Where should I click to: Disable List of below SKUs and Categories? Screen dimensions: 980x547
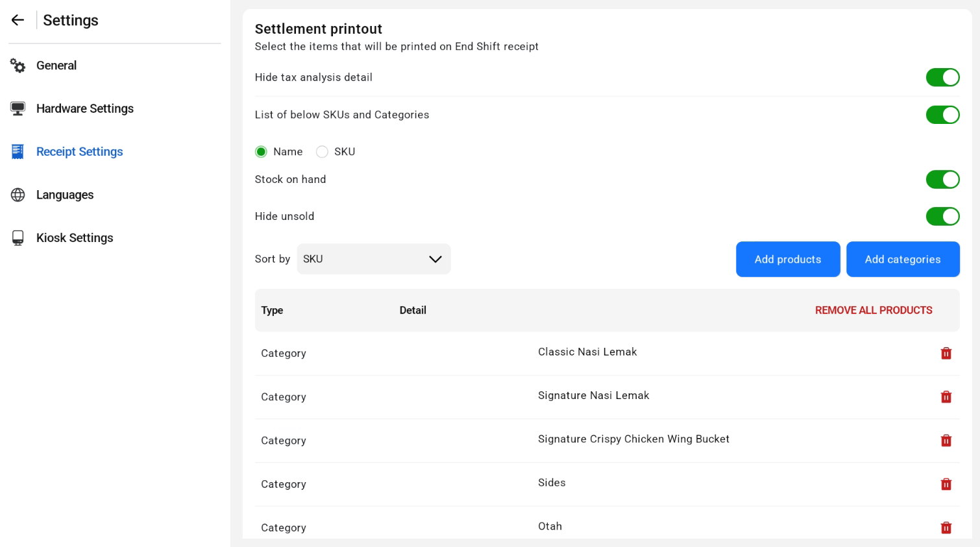942,115
